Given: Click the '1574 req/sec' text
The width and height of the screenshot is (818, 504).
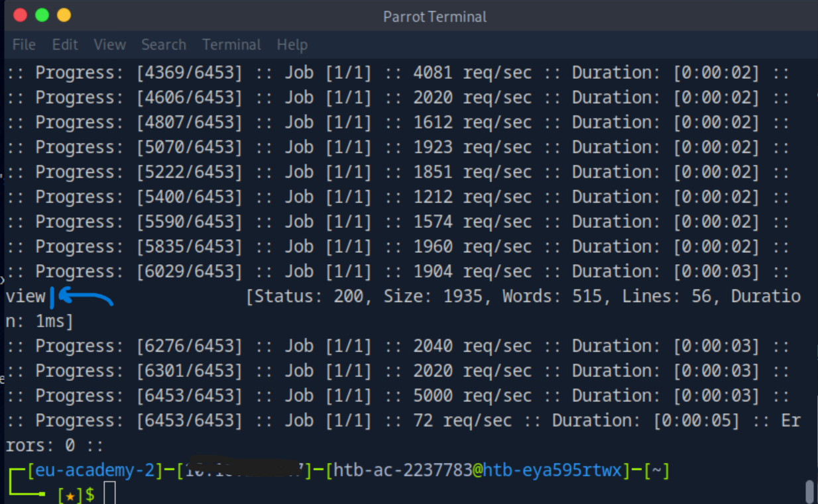Looking at the screenshot, I should tap(473, 222).
